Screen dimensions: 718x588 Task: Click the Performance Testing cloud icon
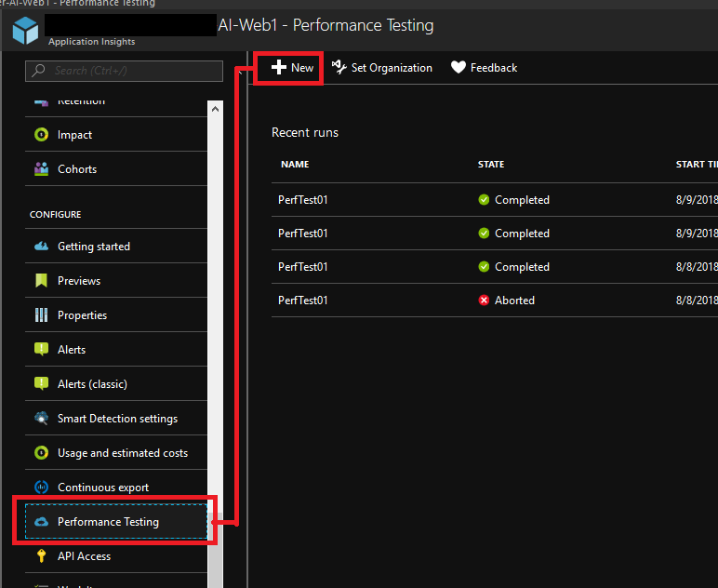41,522
